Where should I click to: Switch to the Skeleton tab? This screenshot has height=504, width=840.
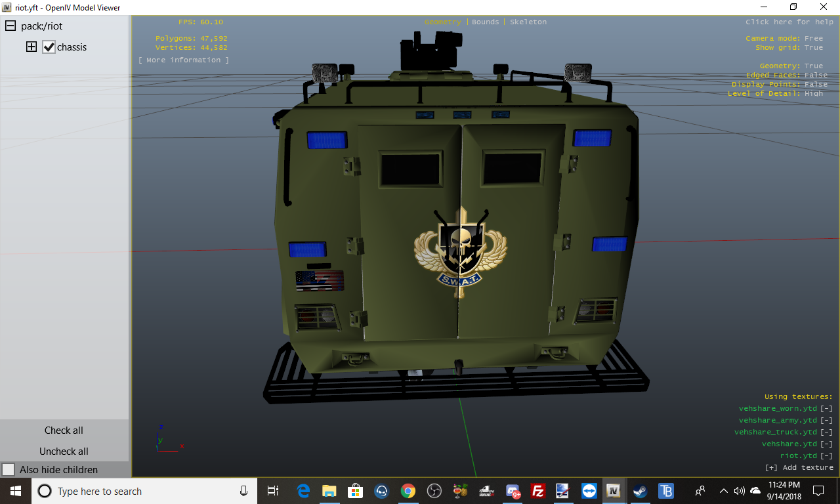point(528,22)
